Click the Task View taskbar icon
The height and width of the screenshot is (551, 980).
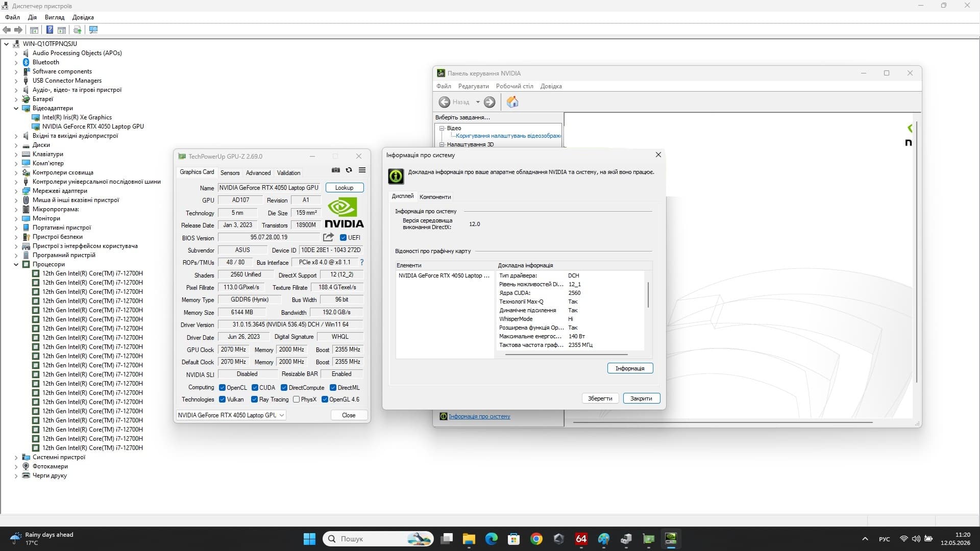coord(447,539)
